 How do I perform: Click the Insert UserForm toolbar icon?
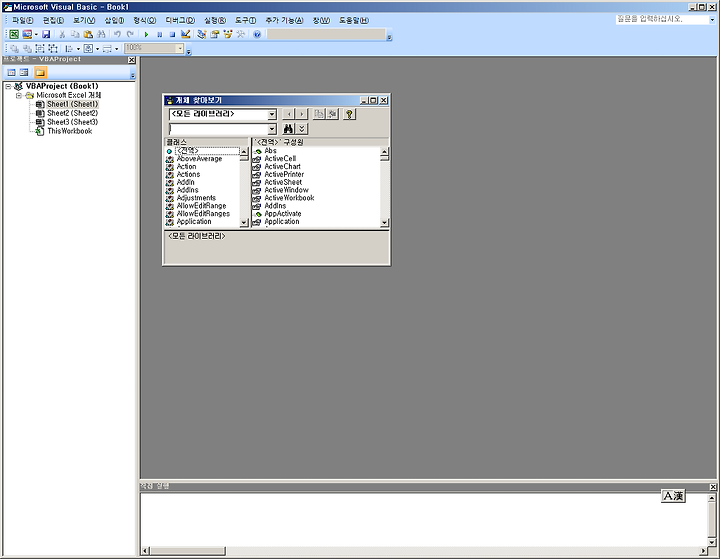(27, 34)
